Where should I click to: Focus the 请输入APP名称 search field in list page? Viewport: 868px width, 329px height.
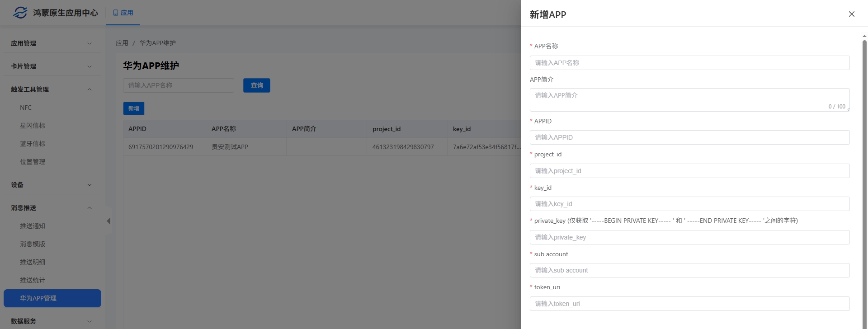(179, 85)
